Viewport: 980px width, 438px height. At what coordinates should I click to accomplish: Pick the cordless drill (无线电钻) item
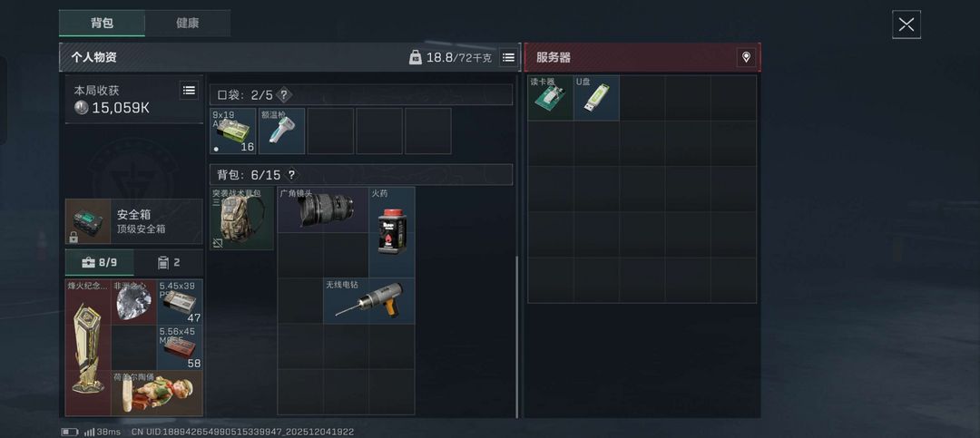pyautogui.click(x=368, y=300)
